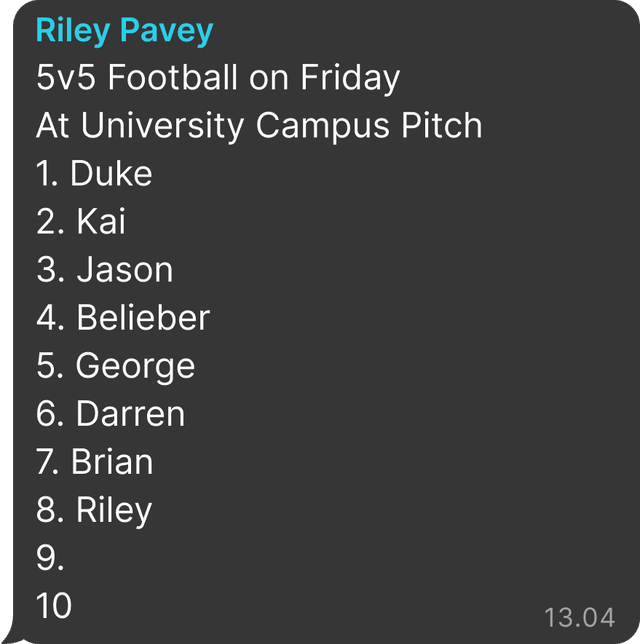Click list entry '4. Belieber'
Screen dimensions: 640x644
123,317
